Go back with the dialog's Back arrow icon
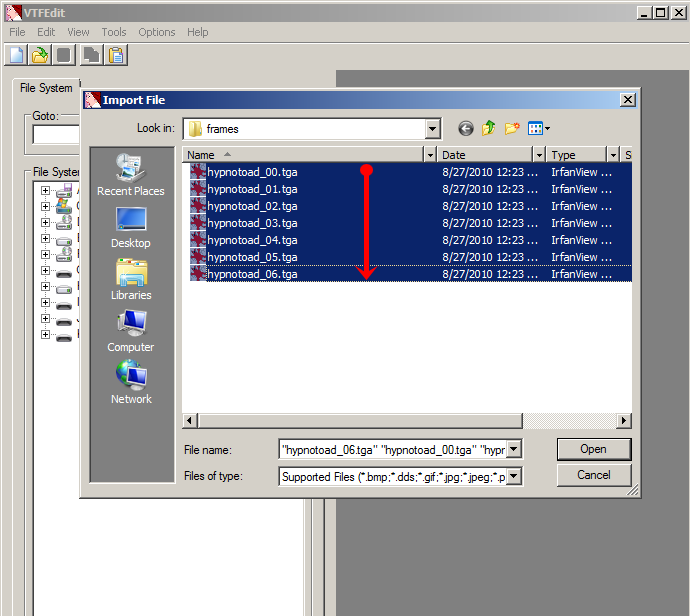The image size is (690, 616). (x=466, y=128)
